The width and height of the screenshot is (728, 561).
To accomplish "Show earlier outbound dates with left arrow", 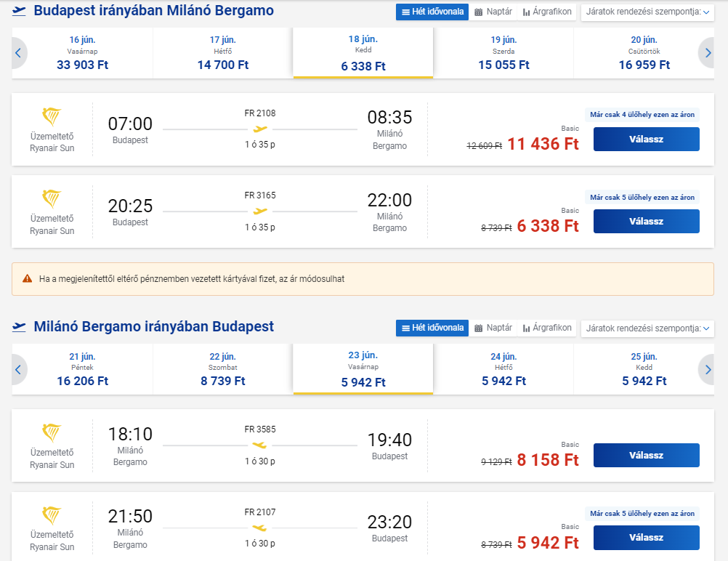I will (x=19, y=53).
